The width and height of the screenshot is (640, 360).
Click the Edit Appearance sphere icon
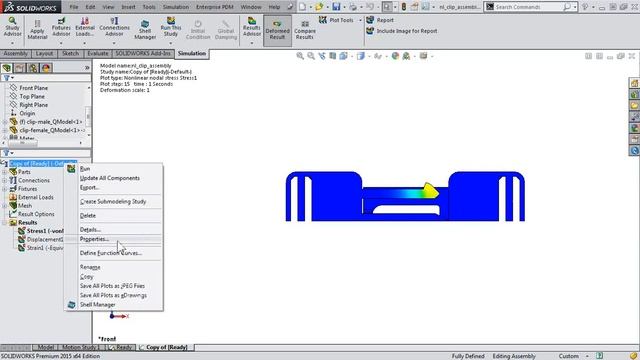[x=395, y=56]
